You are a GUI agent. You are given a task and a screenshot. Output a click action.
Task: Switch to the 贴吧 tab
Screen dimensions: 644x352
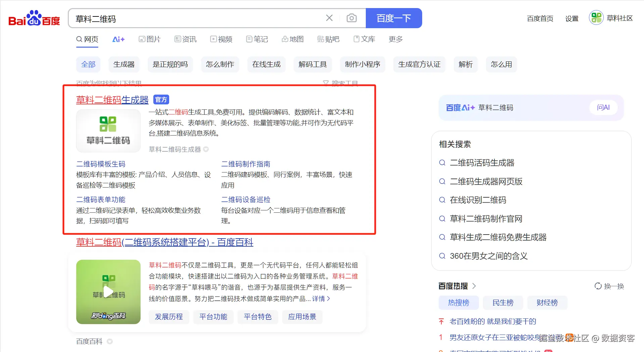(x=328, y=39)
